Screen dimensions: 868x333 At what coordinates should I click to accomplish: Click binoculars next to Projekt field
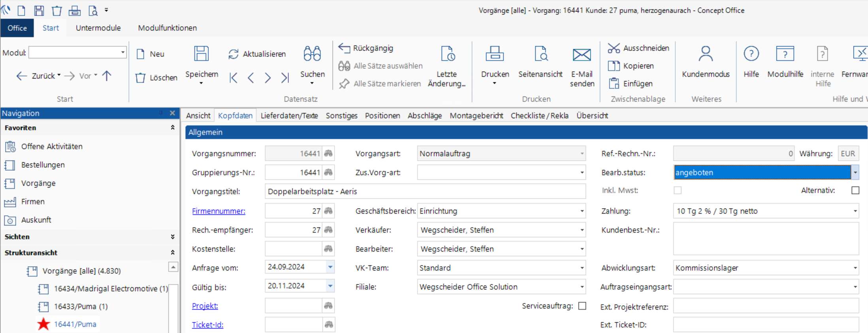pyautogui.click(x=328, y=306)
